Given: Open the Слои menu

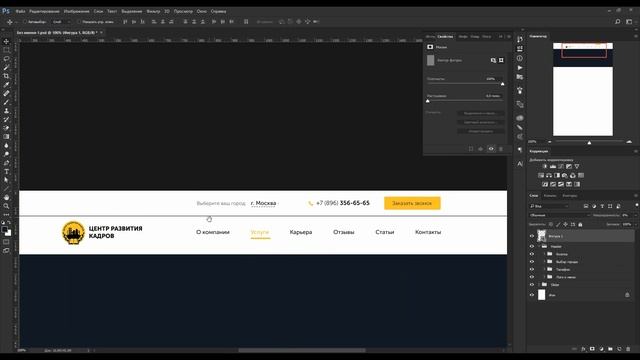Looking at the screenshot, I should [98, 11].
